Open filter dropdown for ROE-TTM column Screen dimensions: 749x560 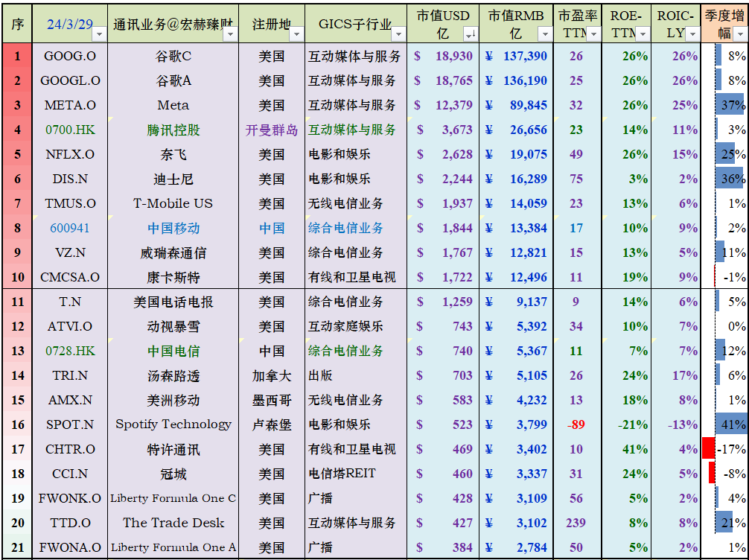click(643, 34)
